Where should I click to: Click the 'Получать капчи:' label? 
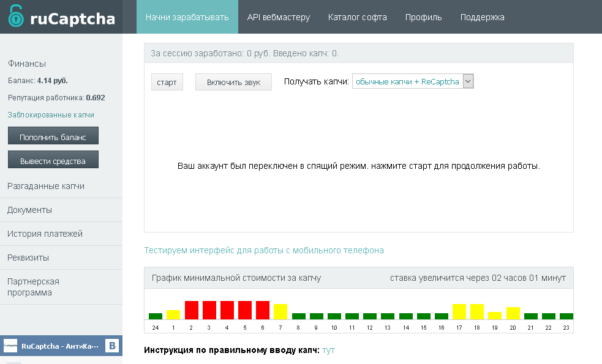coord(317,82)
